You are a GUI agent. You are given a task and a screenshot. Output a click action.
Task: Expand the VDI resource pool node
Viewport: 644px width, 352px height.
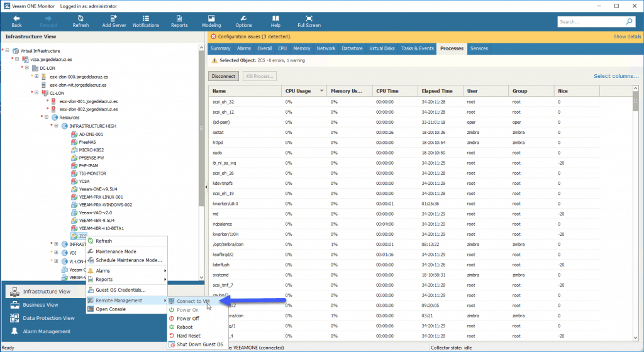tap(56, 252)
